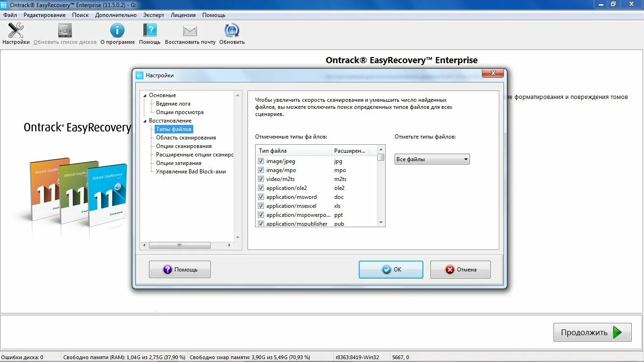Disable the application/msword file type
The height and width of the screenshot is (362, 644).
(261, 197)
